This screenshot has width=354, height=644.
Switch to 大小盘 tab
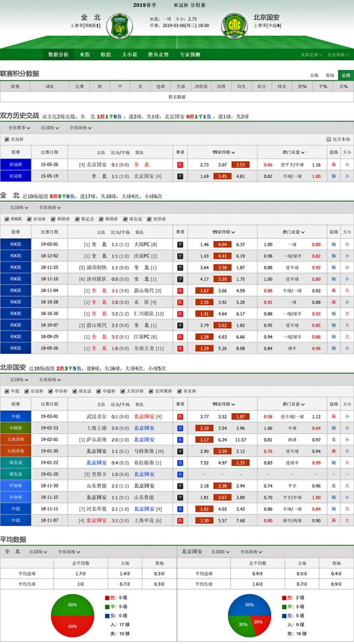pyautogui.click(x=129, y=54)
